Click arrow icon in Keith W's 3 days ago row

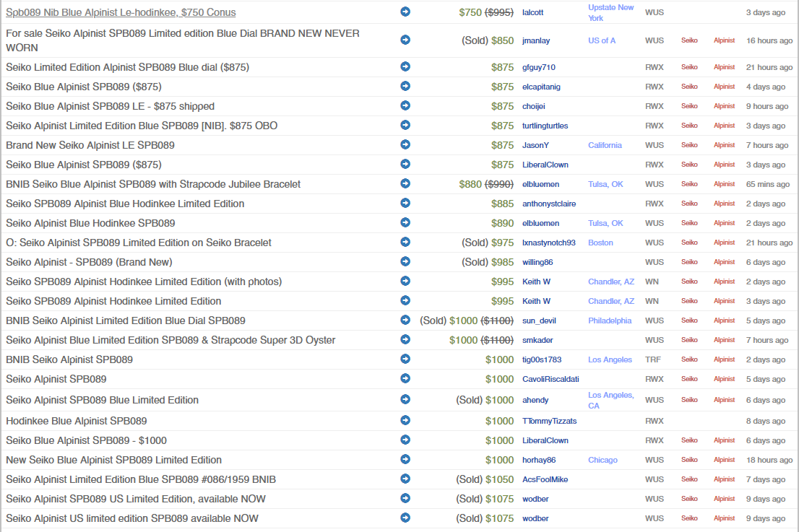[405, 300]
